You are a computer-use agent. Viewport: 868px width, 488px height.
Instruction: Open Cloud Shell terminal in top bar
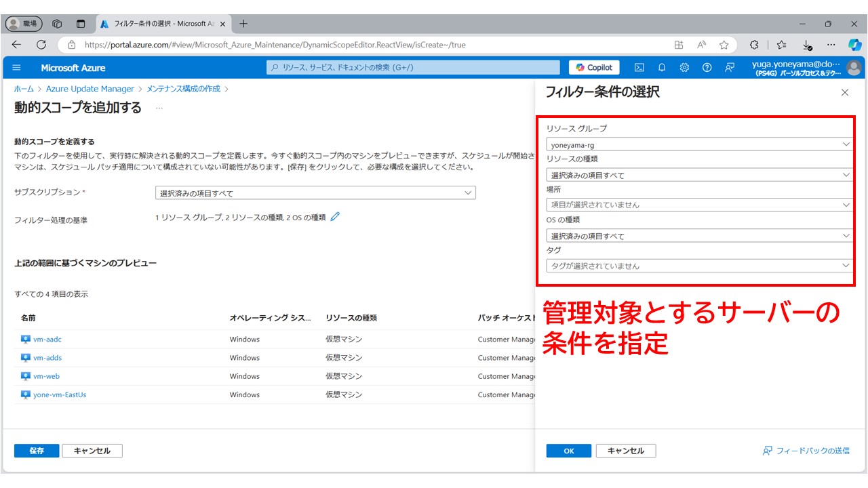638,67
